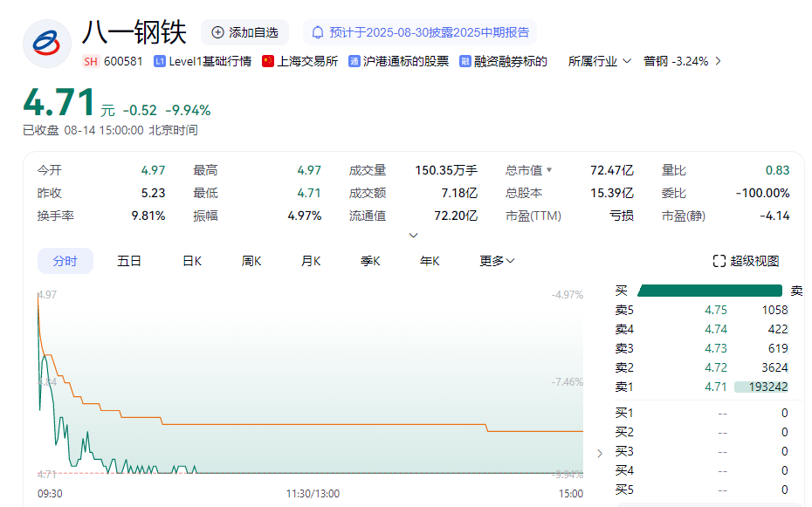Switch to the 日K tab
812x507 pixels.
pyautogui.click(x=192, y=261)
